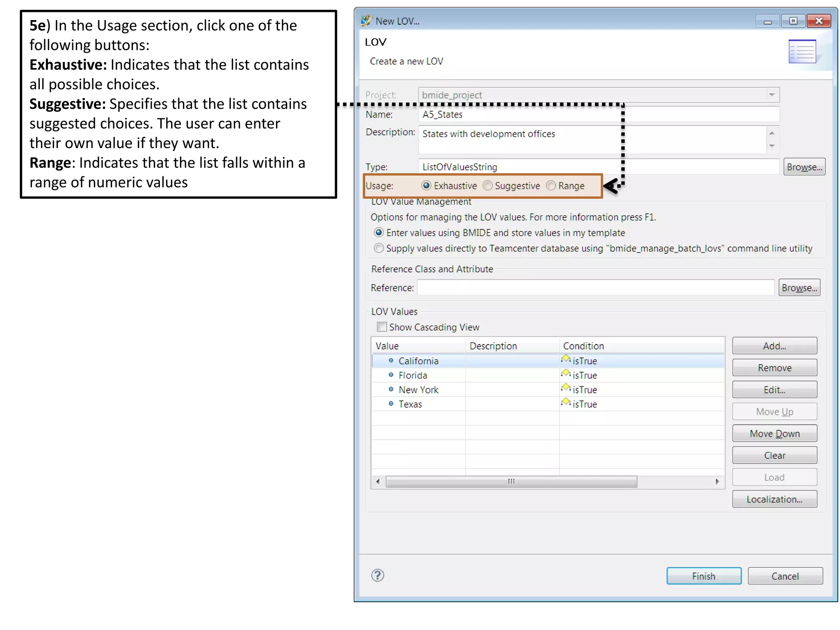Enable the Show Cascading View checkbox

click(382, 327)
